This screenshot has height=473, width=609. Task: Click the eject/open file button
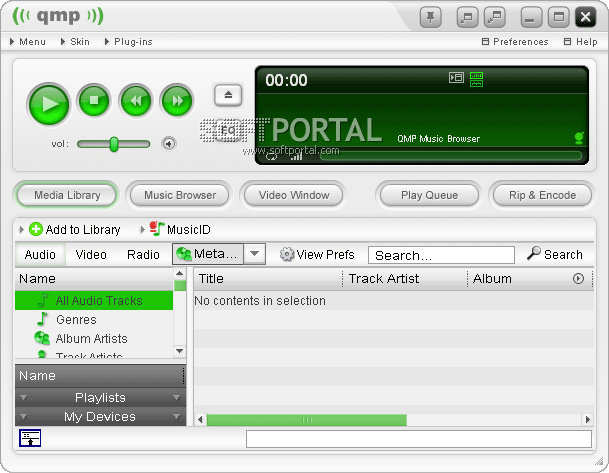tap(228, 95)
